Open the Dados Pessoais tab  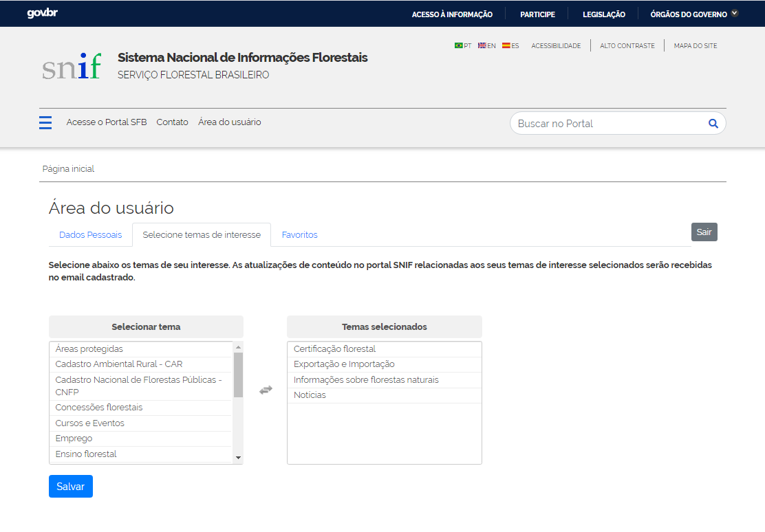click(x=90, y=235)
